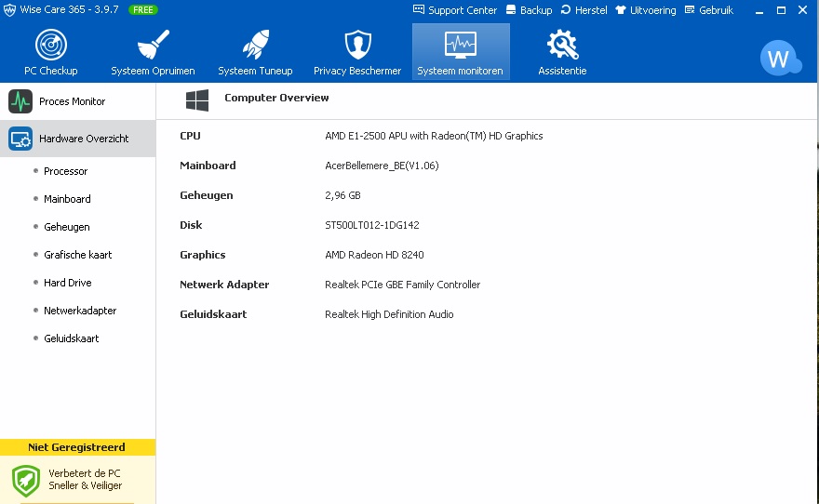819x504 pixels.
Task: Select Hardware Overzicht in the sidebar
Action: (x=78, y=139)
